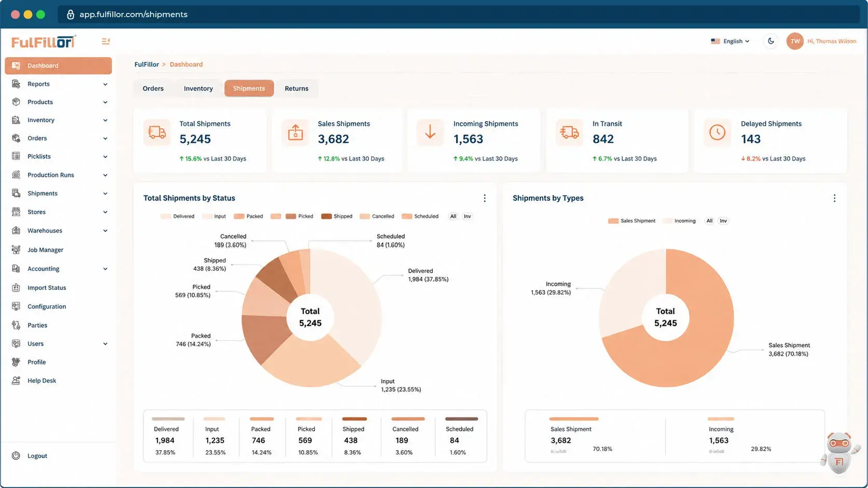The width and height of the screenshot is (868, 488).
Task: Click the Delayed Shipments clock icon
Action: point(718,133)
